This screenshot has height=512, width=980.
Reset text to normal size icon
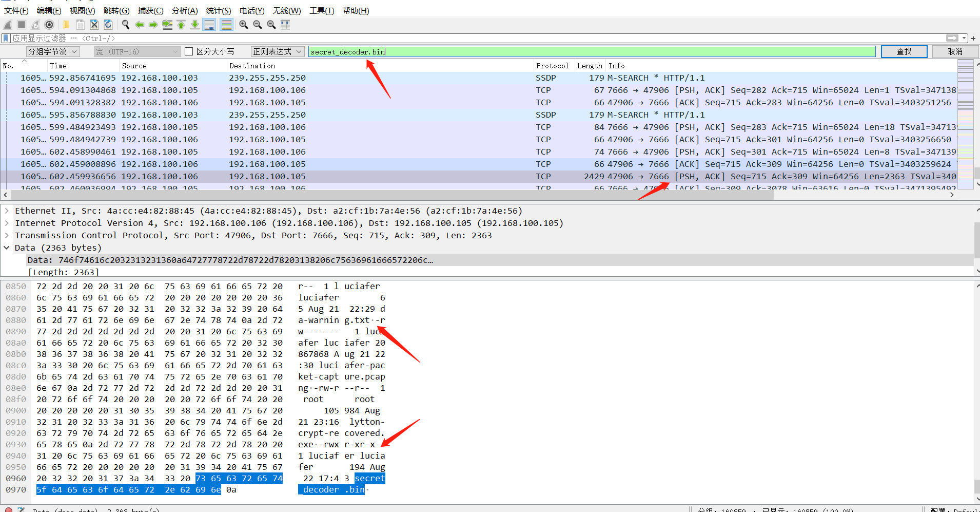271,25
